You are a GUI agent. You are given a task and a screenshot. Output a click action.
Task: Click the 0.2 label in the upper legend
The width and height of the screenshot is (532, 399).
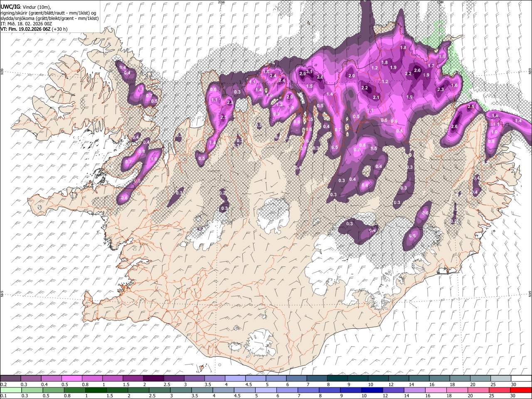pos(4,384)
